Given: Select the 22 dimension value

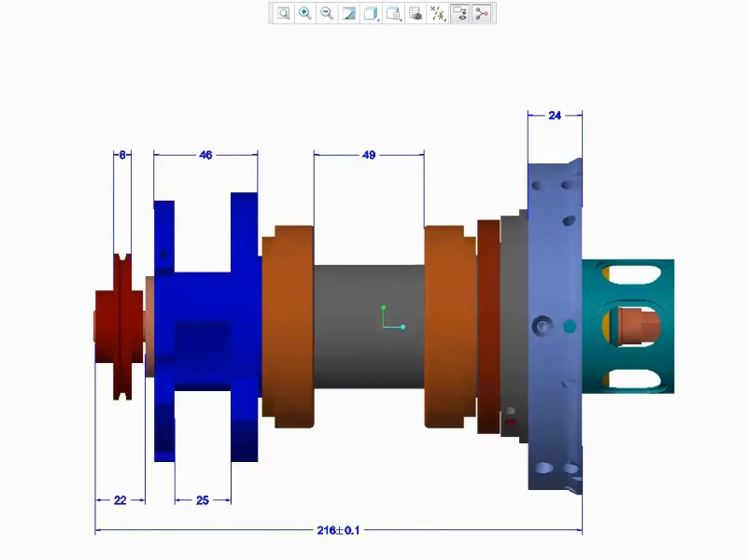Looking at the screenshot, I should pyautogui.click(x=120, y=500).
